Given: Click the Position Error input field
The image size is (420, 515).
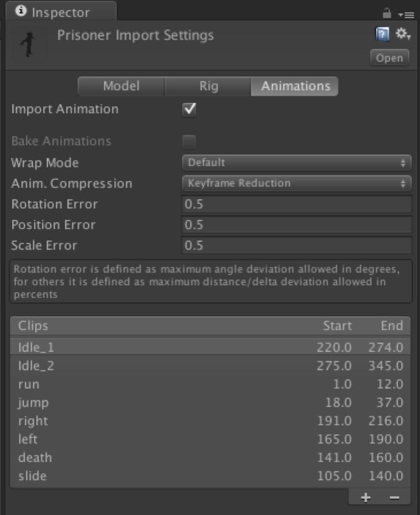Looking at the screenshot, I should pos(297,225).
